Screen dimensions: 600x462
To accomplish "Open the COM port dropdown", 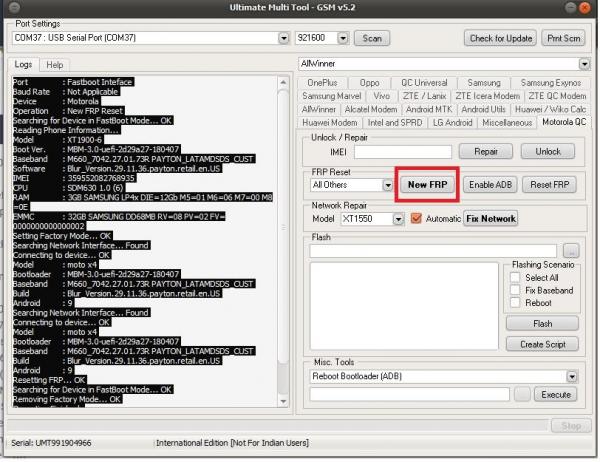I will point(284,38).
